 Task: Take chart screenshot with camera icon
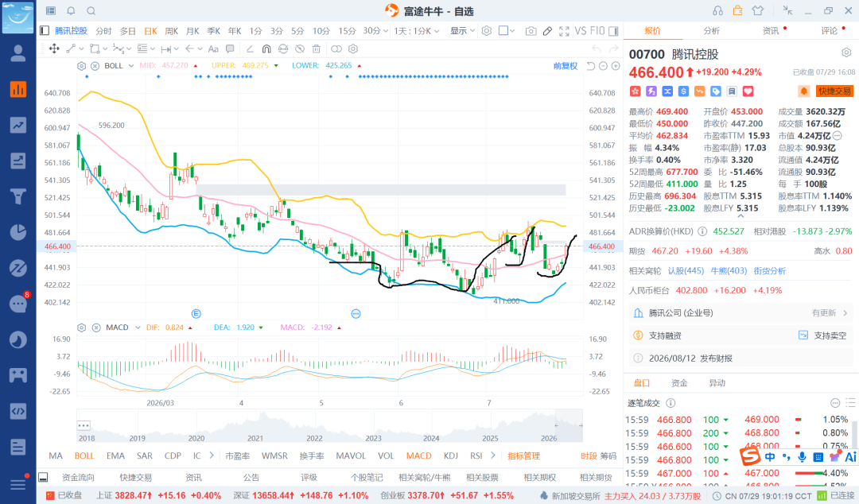pyautogui.click(x=531, y=31)
